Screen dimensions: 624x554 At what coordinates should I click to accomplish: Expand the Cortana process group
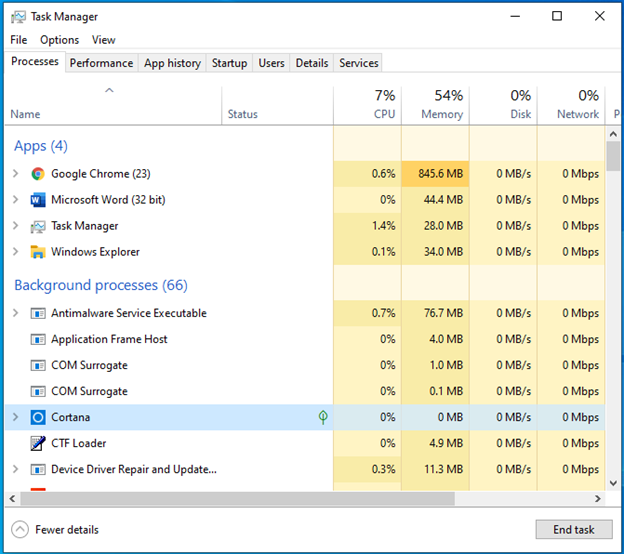pyautogui.click(x=16, y=417)
